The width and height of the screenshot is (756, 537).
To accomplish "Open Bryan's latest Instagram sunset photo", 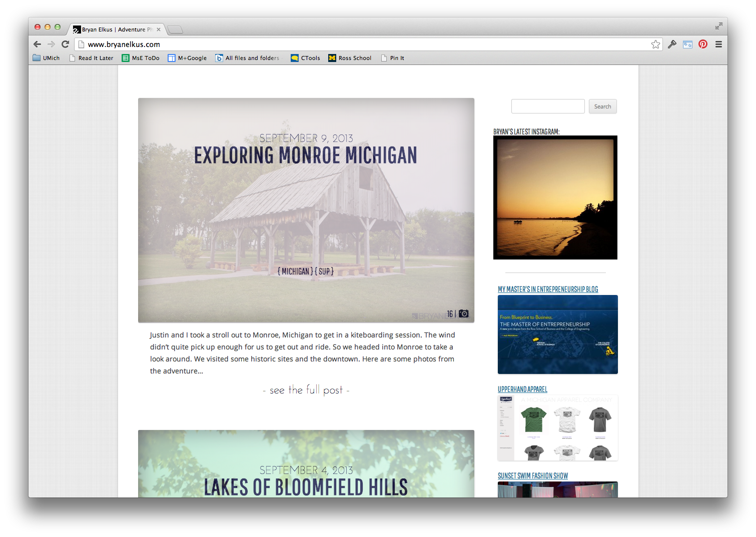I will [555, 197].
